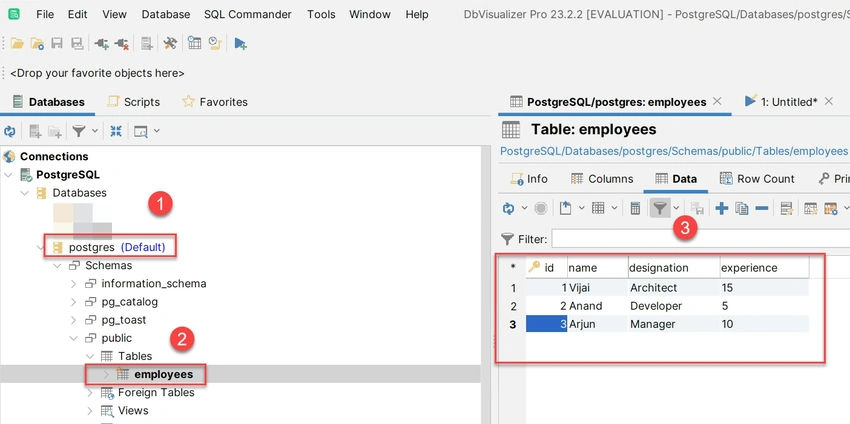This screenshot has width=850, height=424.
Task: Expand the Foreign Tables node
Action: pos(90,393)
